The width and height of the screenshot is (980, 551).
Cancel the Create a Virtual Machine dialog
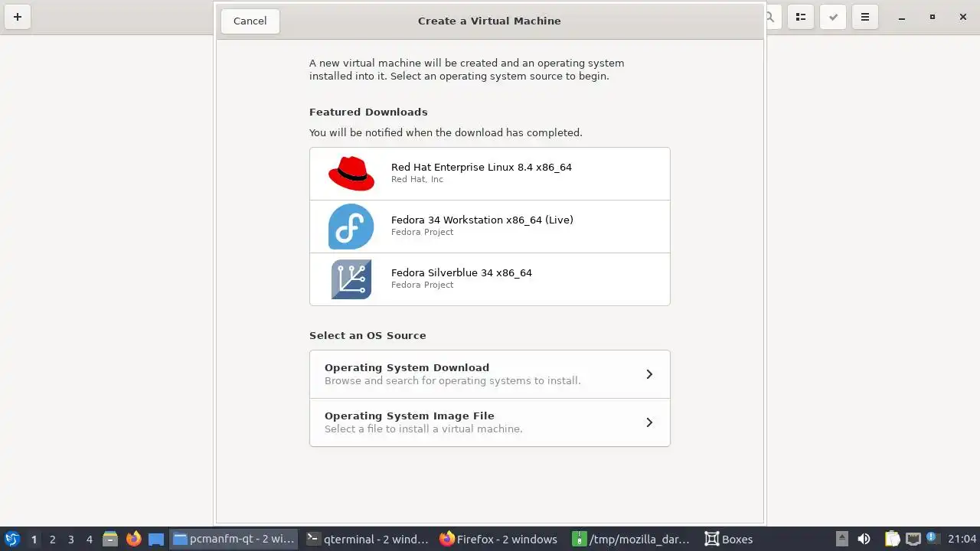tap(250, 21)
